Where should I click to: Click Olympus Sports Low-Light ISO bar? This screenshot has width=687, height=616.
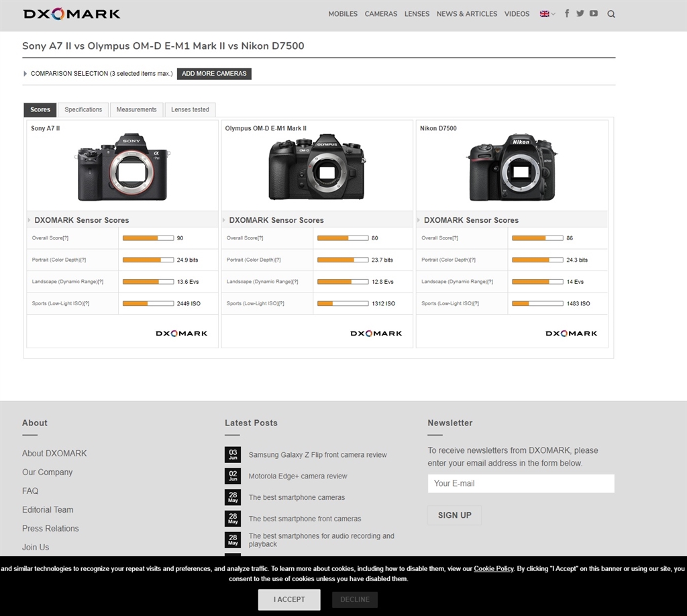(343, 303)
